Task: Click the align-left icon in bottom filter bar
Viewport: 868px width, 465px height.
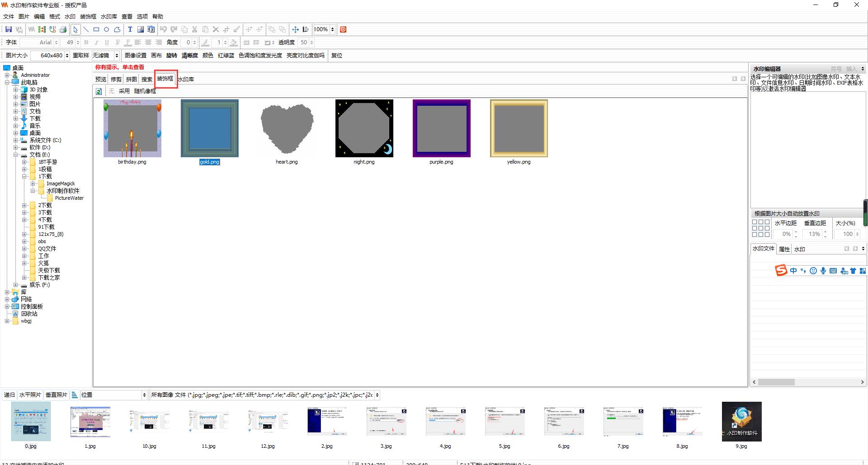Action: point(75,395)
